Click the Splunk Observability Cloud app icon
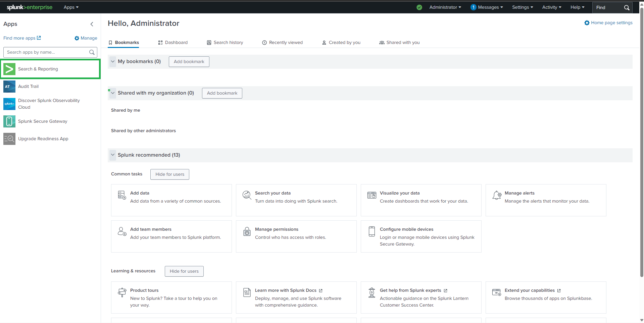Screen dimensions: 644x323 [9, 104]
